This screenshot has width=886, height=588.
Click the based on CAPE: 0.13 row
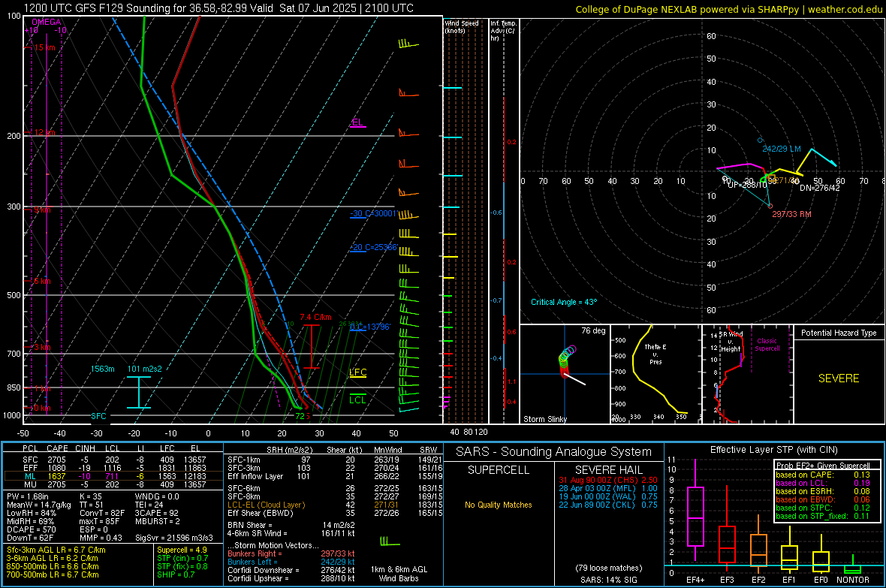(x=823, y=475)
